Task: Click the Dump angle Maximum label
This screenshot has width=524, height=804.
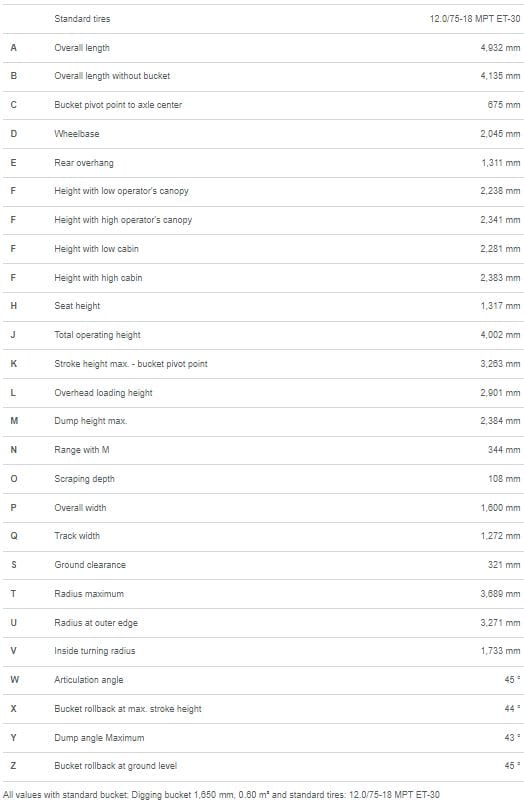Action: coord(99,738)
